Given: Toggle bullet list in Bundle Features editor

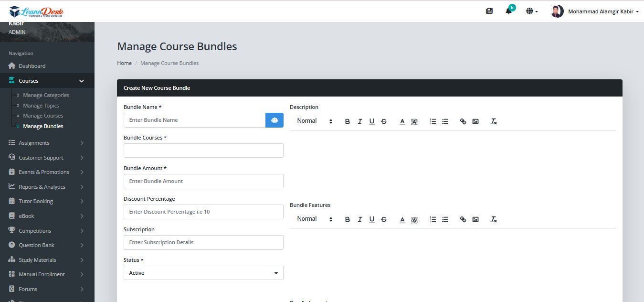Looking at the screenshot, I should click(x=445, y=219).
